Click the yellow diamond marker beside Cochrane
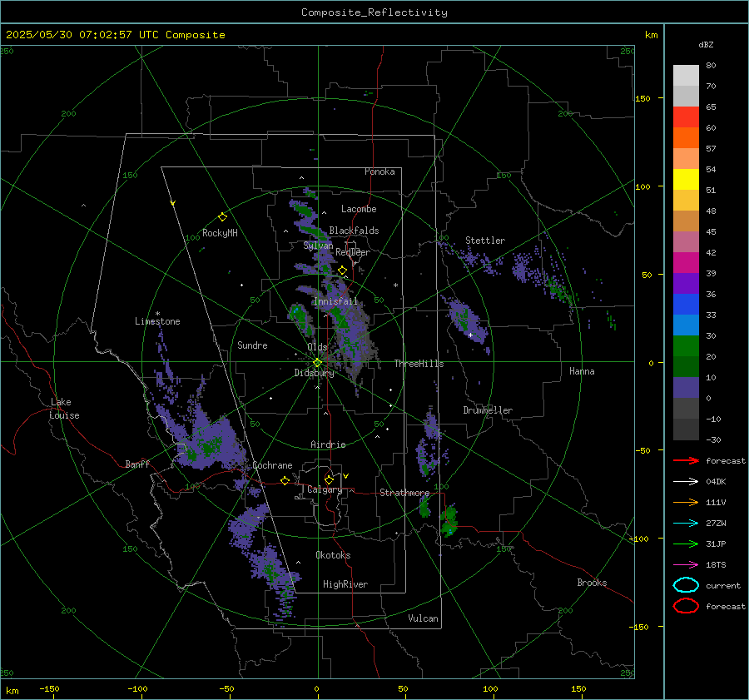 click(285, 480)
